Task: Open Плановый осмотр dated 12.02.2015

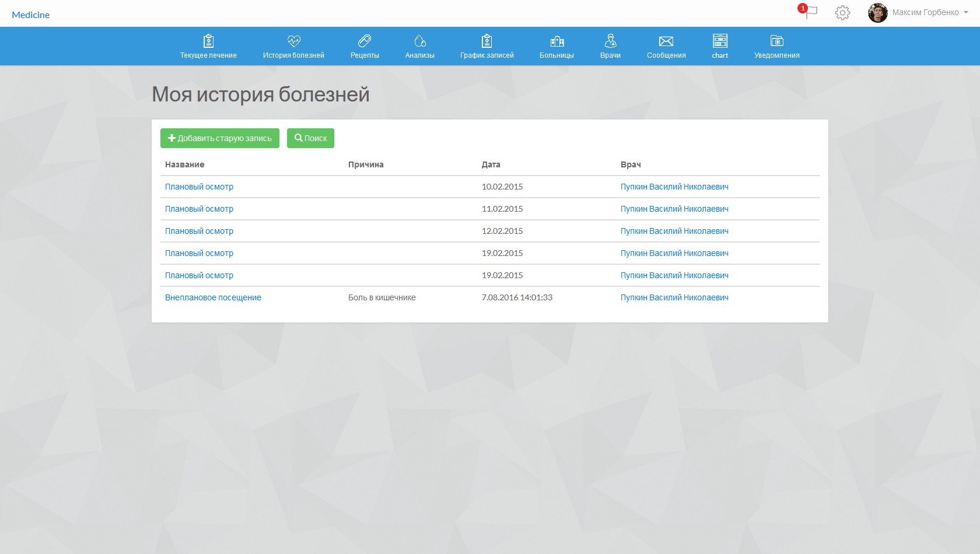Action: coord(199,231)
